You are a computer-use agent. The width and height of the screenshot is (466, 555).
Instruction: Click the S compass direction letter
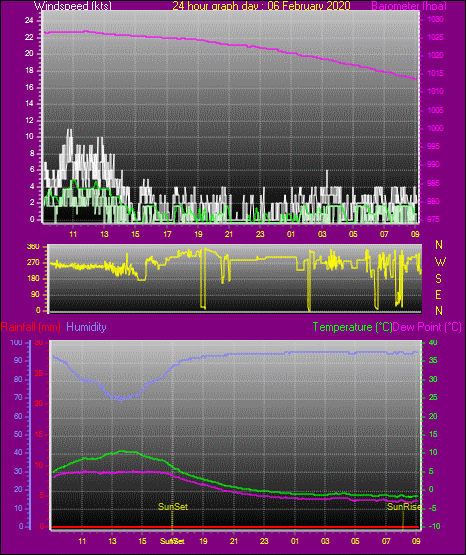click(438, 279)
